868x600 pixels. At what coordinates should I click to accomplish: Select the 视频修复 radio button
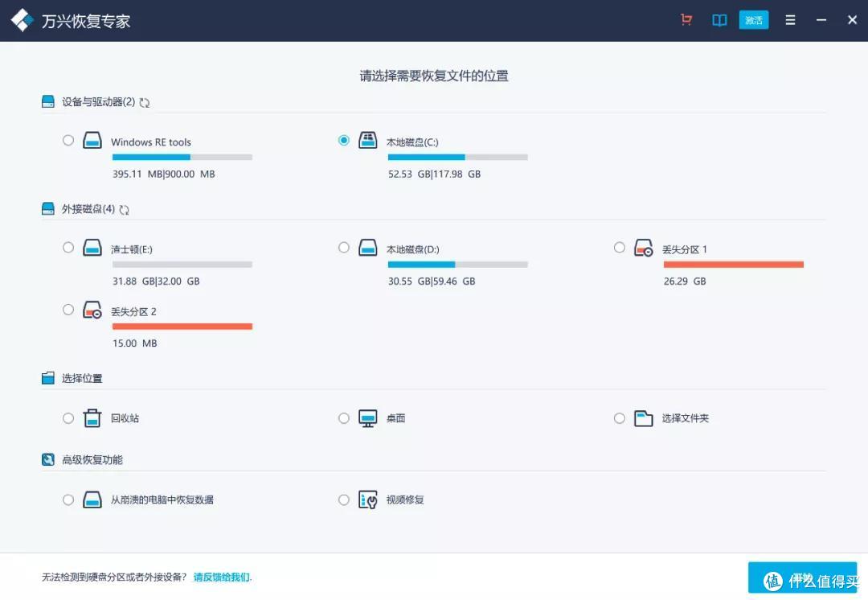click(x=344, y=499)
